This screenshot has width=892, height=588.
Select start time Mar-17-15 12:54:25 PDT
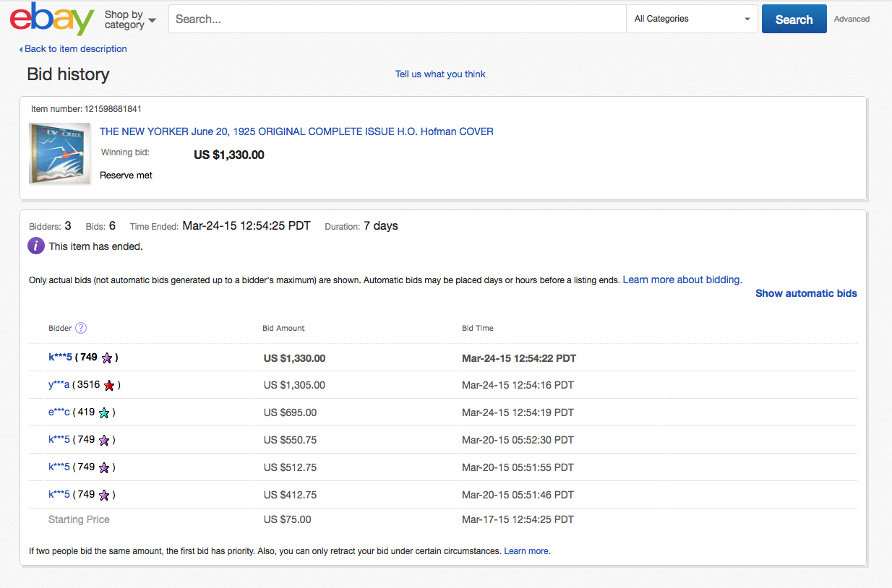[518, 519]
